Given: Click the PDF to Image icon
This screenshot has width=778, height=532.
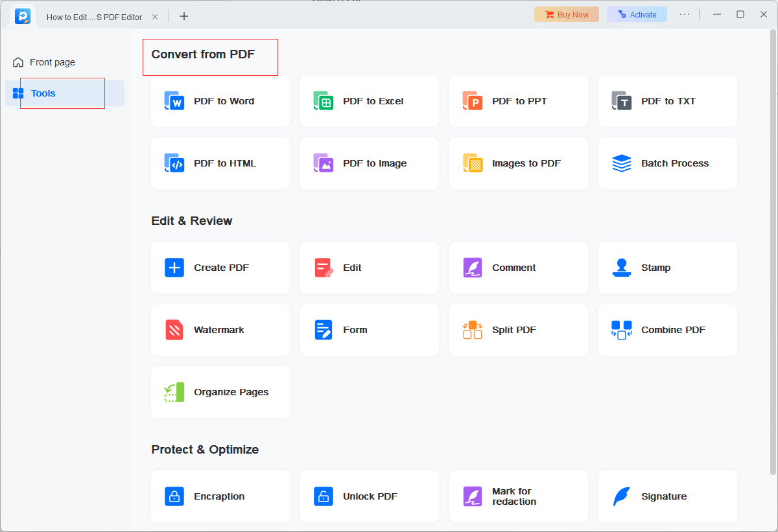Looking at the screenshot, I should pos(324,163).
